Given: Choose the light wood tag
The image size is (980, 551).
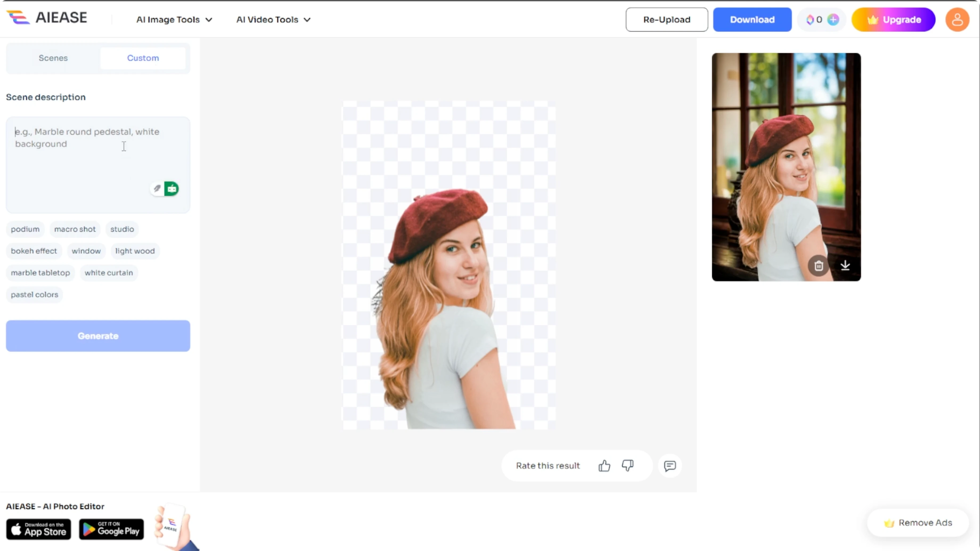Looking at the screenshot, I should (x=135, y=251).
